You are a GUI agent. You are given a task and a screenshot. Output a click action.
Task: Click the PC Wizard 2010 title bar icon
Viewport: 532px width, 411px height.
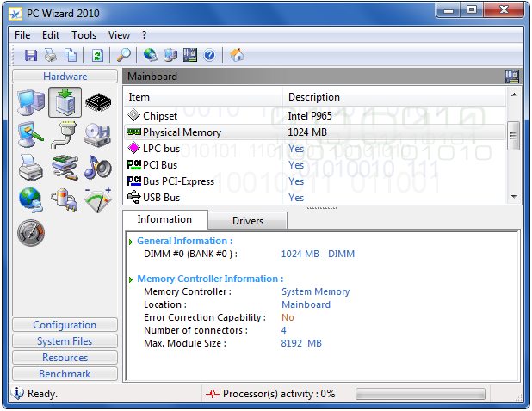coord(15,14)
